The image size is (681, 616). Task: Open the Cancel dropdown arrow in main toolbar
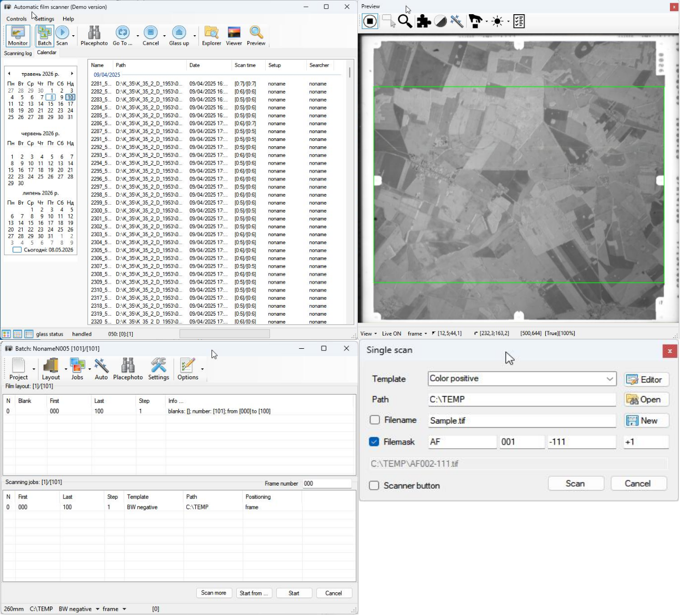coord(164,36)
